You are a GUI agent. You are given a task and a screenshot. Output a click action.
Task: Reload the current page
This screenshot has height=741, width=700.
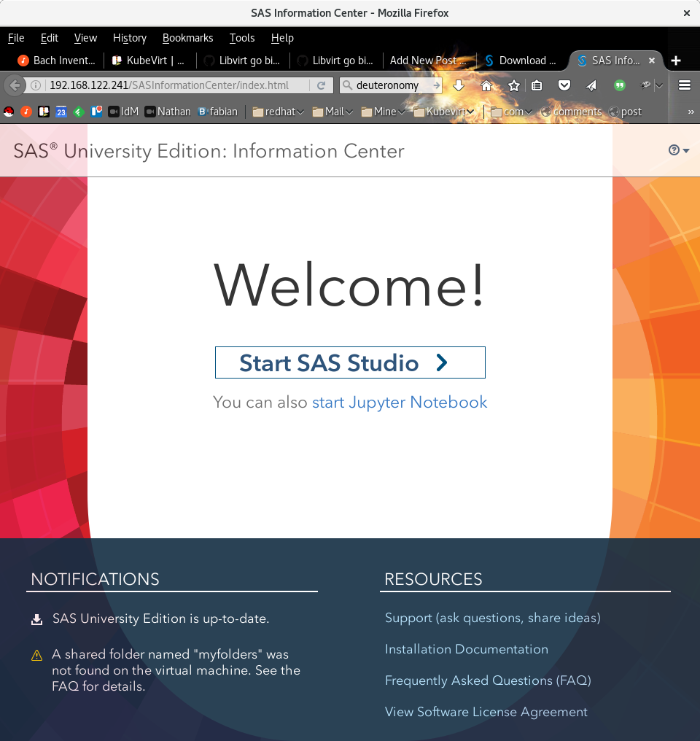tap(321, 85)
